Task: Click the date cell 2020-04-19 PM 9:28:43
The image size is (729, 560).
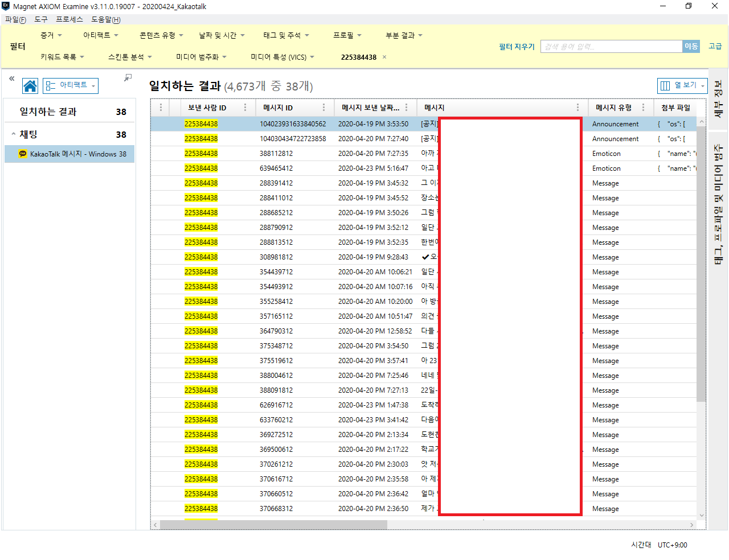Action: click(x=373, y=257)
